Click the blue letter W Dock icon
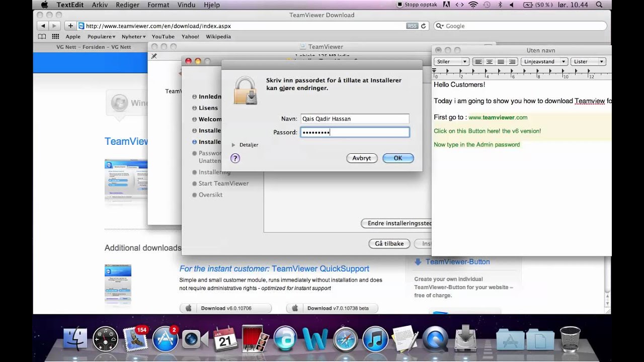Image resolution: width=644 pixels, height=362 pixels. click(x=315, y=339)
